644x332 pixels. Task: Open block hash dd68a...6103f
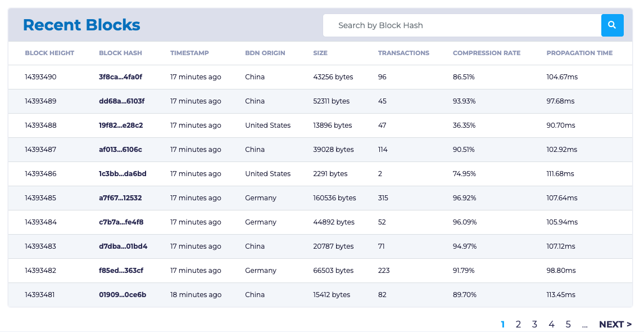[x=121, y=101]
